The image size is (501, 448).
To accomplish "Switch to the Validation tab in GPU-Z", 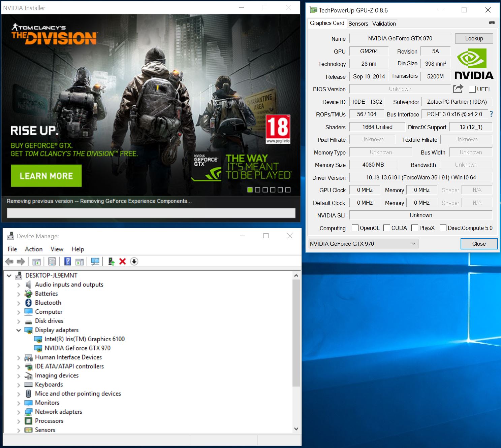I will pyautogui.click(x=384, y=24).
